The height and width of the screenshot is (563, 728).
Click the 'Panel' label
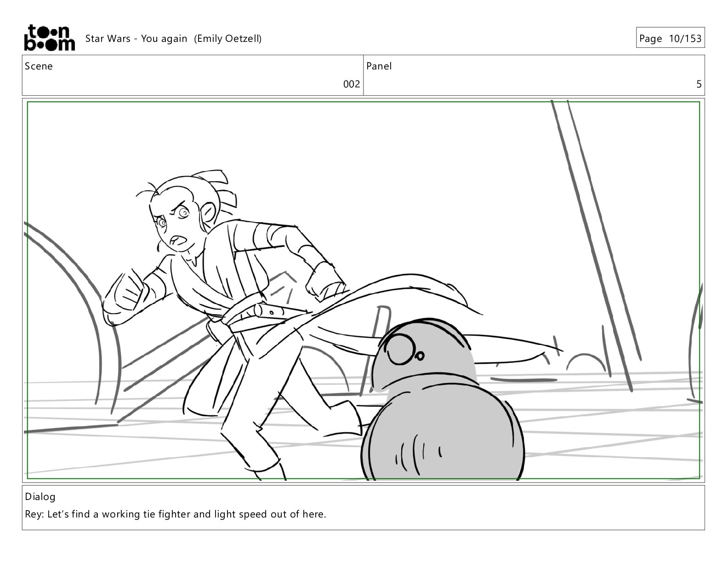coord(379,66)
